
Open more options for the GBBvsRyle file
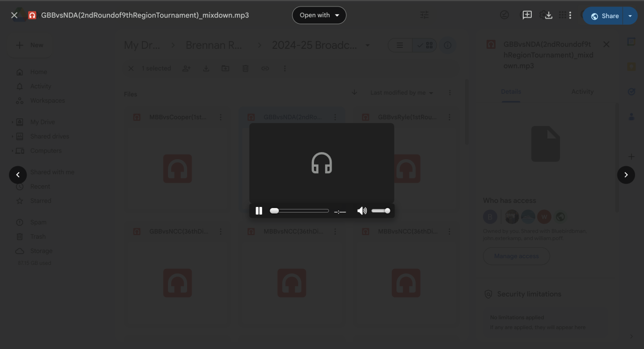(x=449, y=117)
